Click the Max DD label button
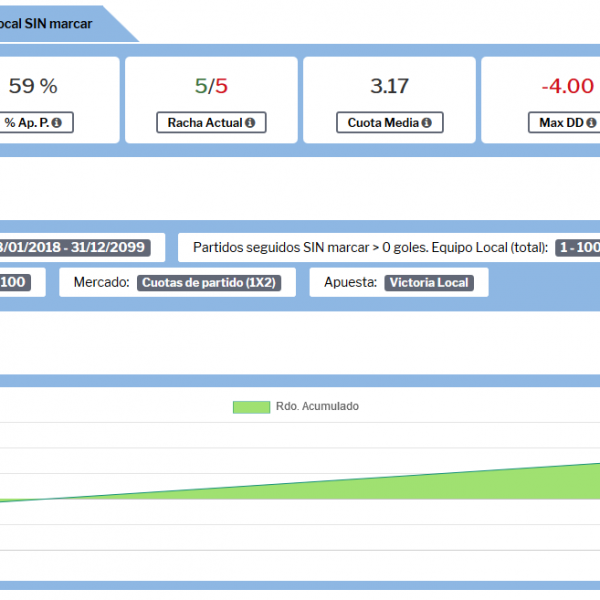The height and width of the screenshot is (600, 600). click(564, 122)
